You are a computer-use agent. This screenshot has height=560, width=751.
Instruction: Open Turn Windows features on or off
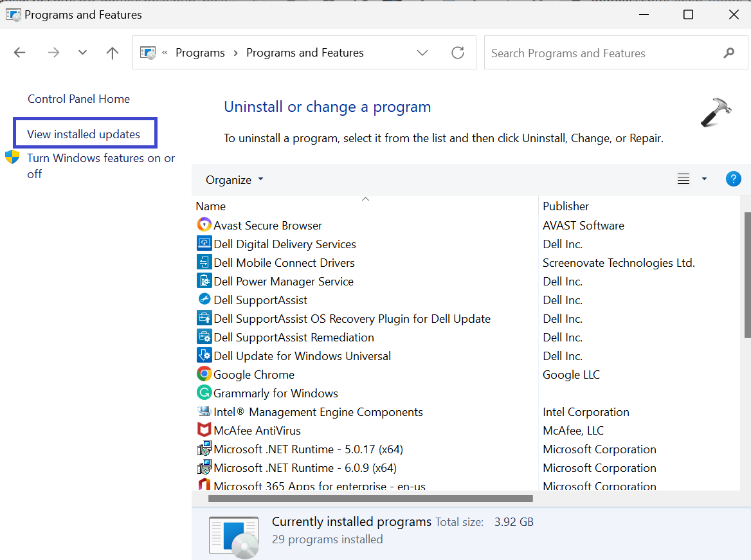[100, 165]
